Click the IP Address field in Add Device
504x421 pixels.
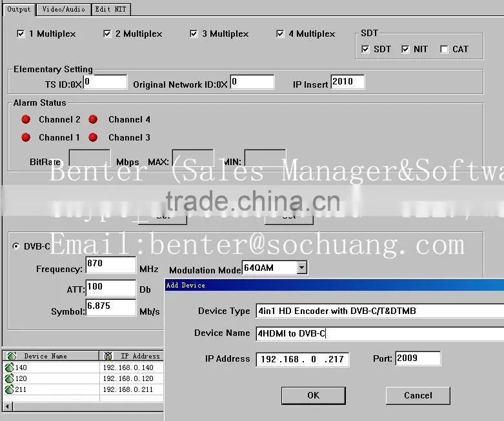[303, 359]
